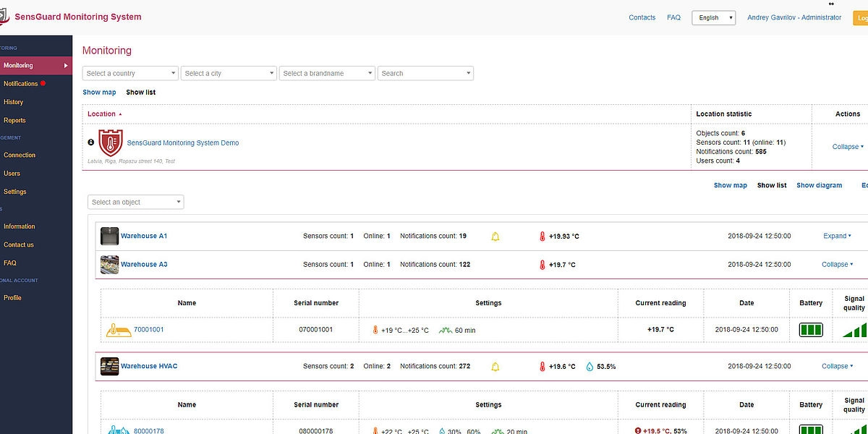This screenshot has height=434, width=868.
Task: Collapse the SensGuard Monitoring System Demo location
Action: pos(848,147)
